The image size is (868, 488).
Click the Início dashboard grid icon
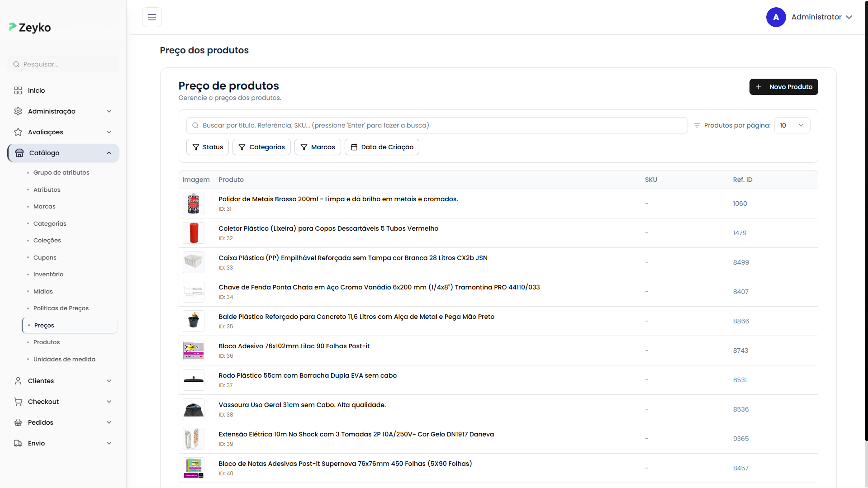pyautogui.click(x=18, y=90)
